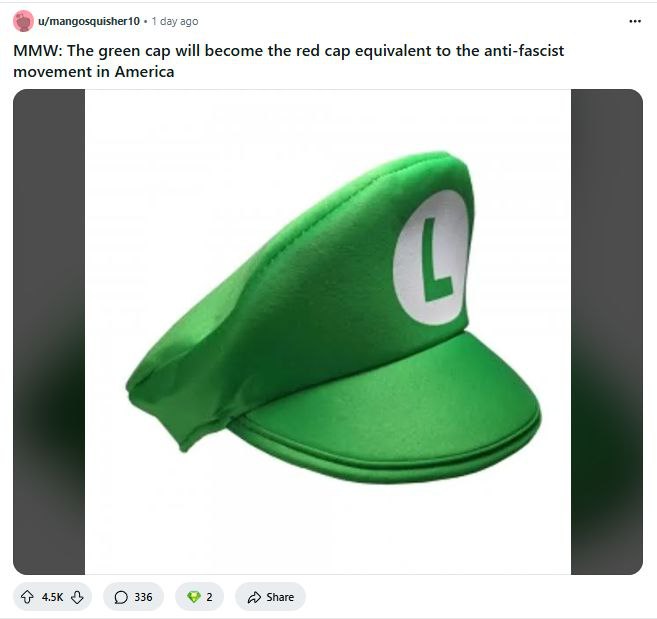Click the comment bubble icon
657x619 pixels.
pyautogui.click(x=121, y=597)
